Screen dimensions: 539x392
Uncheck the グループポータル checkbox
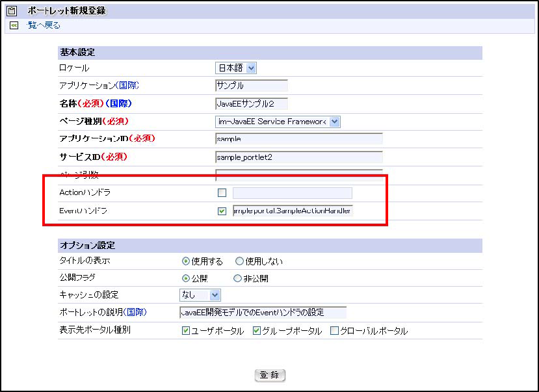point(256,331)
